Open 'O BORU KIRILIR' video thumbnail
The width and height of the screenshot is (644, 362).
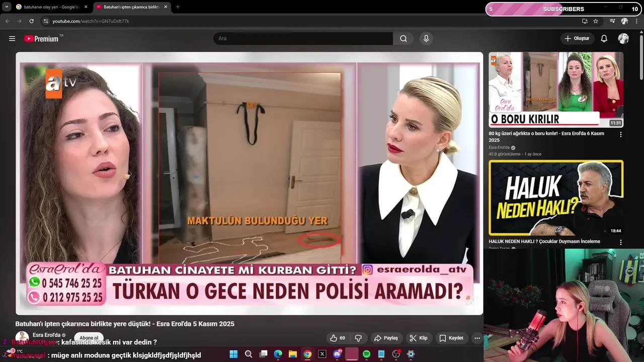(x=556, y=89)
